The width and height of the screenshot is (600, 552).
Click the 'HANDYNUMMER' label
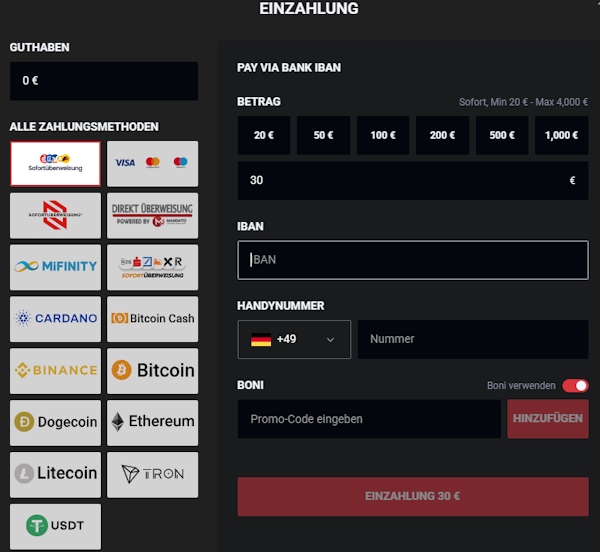(x=280, y=306)
